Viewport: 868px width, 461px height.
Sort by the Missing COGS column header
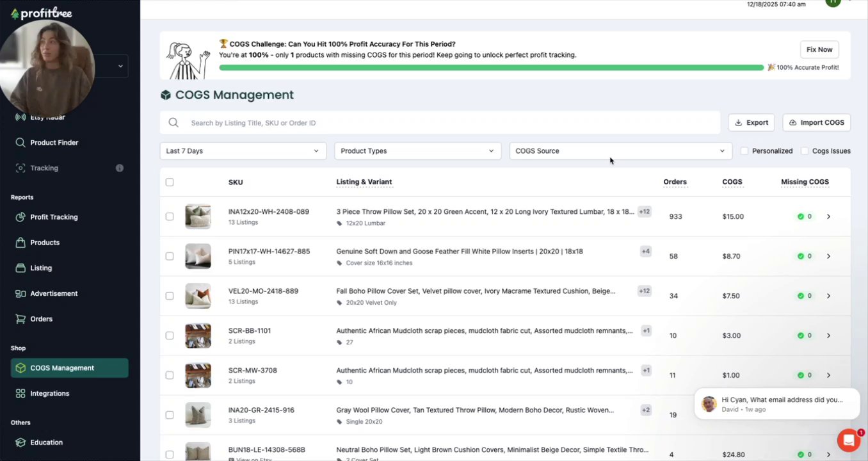coord(805,182)
